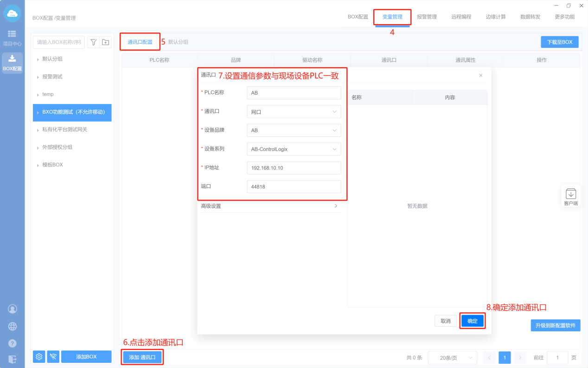Open the 设备系列 dropdown showing AB-ControlLogix
Screen dimensions: 588x368
click(x=294, y=149)
